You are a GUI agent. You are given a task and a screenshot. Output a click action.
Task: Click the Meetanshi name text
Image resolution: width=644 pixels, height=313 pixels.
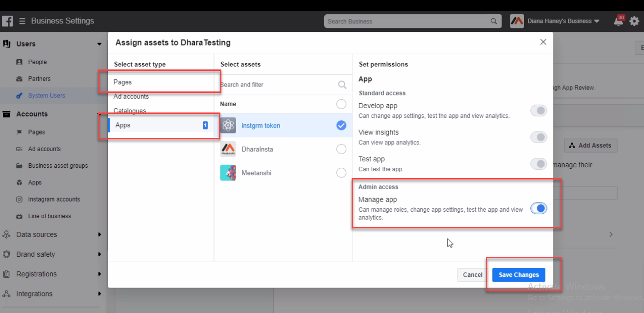[257, 173]
